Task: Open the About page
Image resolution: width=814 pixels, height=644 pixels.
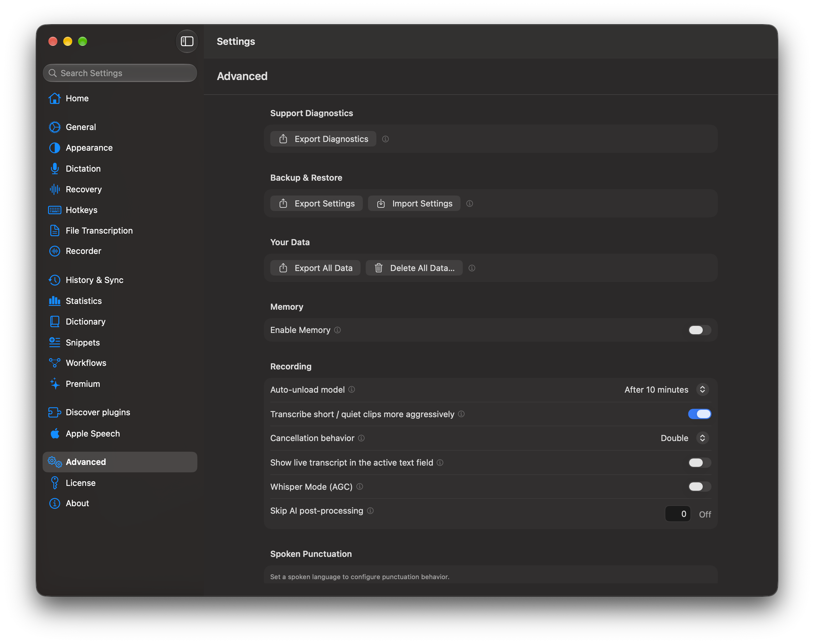Action: point(120,503)
